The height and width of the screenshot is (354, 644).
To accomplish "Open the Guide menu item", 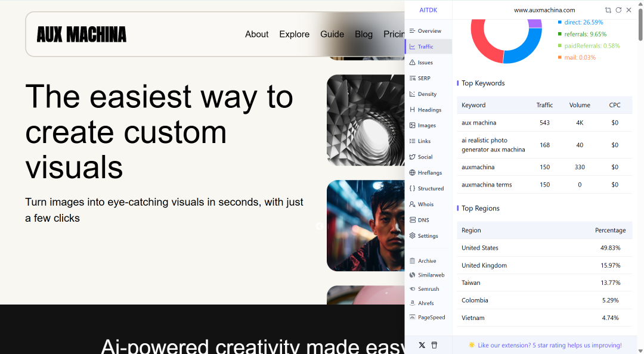I will [332, 34].
